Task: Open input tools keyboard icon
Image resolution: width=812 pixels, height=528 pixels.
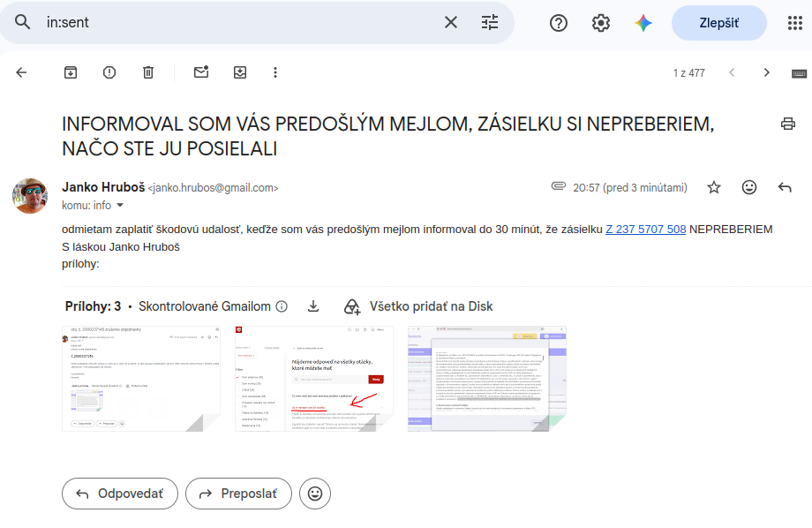Action: pos(799,73)
